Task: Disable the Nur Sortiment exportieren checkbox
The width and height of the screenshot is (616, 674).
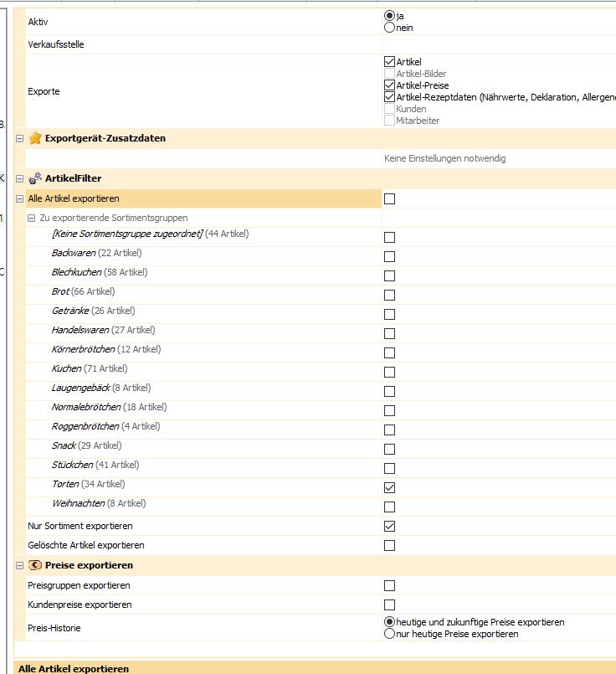Action: point(389,526)
